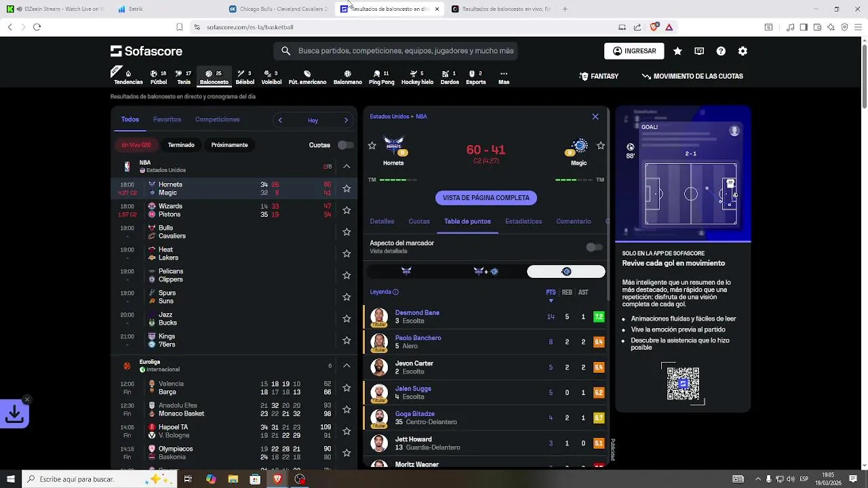The image size is (868, 488).
Task: Click the NBA breadcrumb link
Action: (x=421, y=117)
